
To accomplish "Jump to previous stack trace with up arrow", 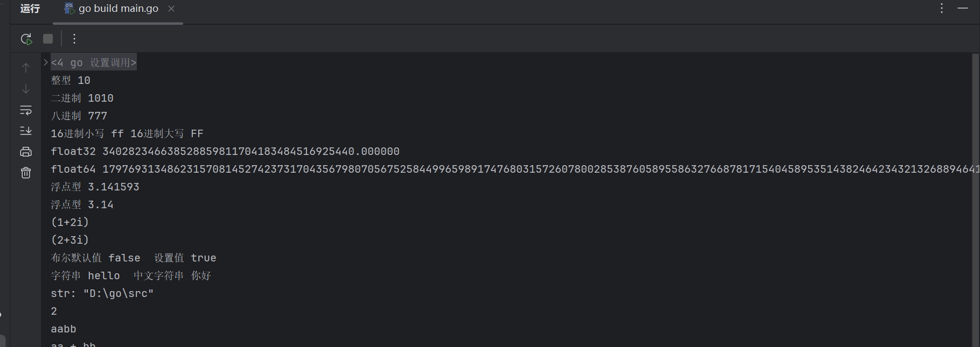I will pyautogui.click(x=26, y=68).
